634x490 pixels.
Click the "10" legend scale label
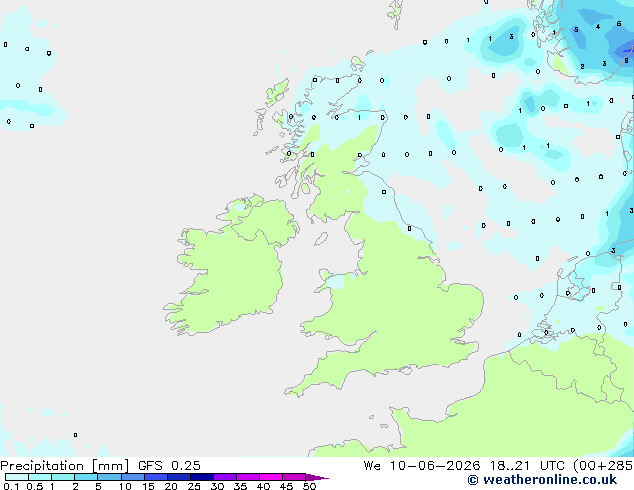(125, 486)
